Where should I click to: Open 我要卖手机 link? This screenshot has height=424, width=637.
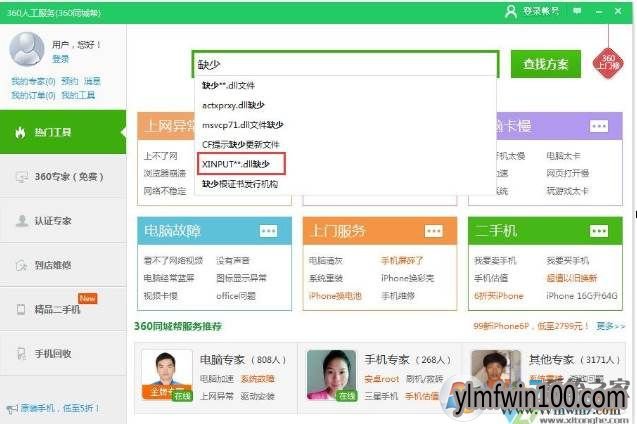[x=495, y=260]
